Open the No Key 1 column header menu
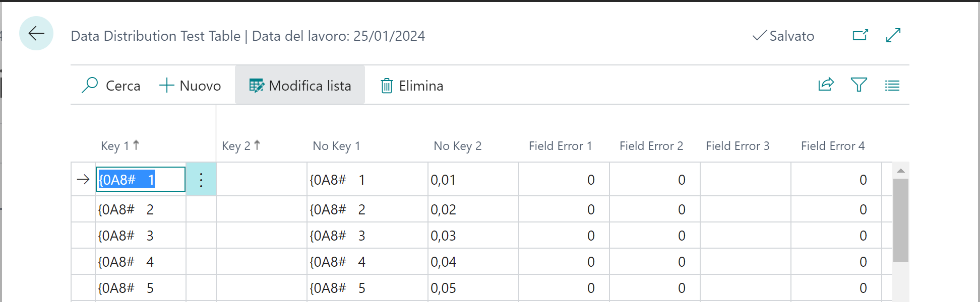Screen dimensions: 980x302 tap(336, 146)
